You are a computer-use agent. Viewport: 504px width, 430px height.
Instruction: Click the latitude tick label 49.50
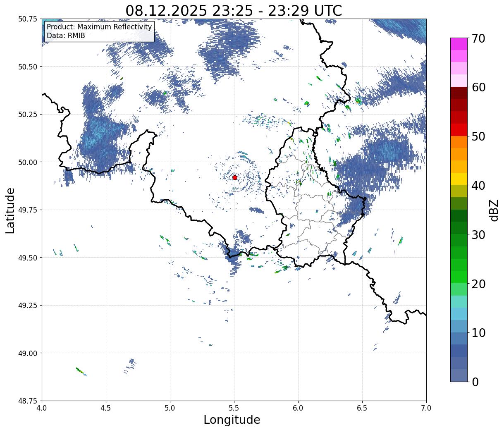27,258
